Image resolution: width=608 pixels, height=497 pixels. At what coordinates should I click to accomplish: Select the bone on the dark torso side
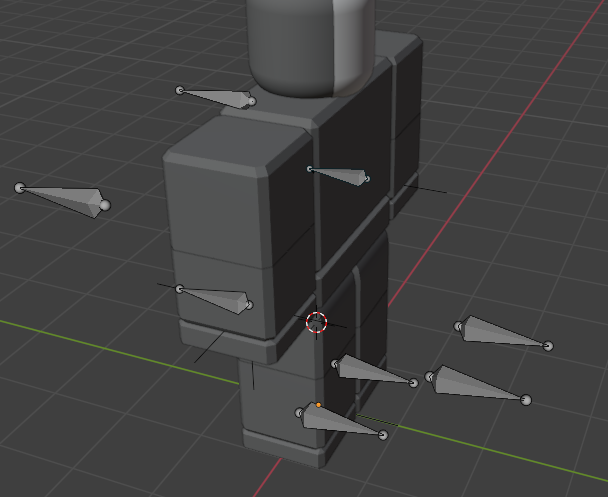[338, 176]
